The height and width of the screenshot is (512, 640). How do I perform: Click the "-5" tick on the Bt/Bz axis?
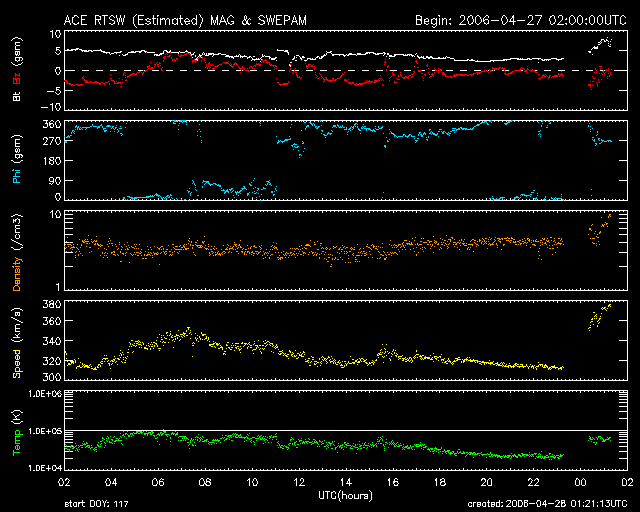point(53,90)
